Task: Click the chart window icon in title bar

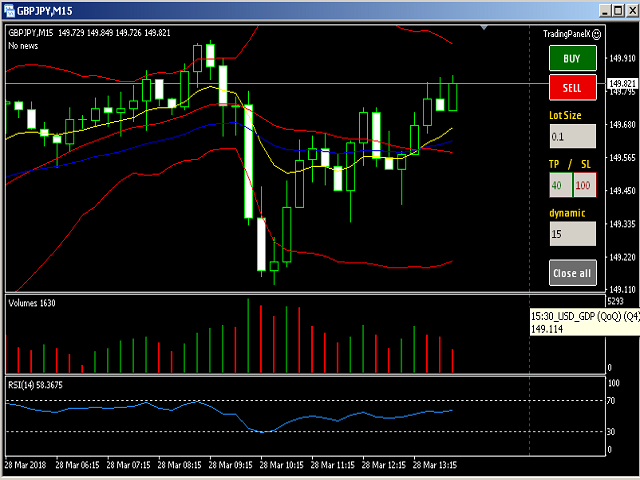Action: [10, 10]
